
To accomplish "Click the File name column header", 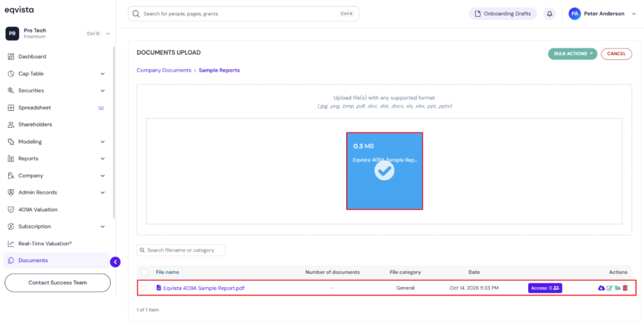I will (167, 272).
